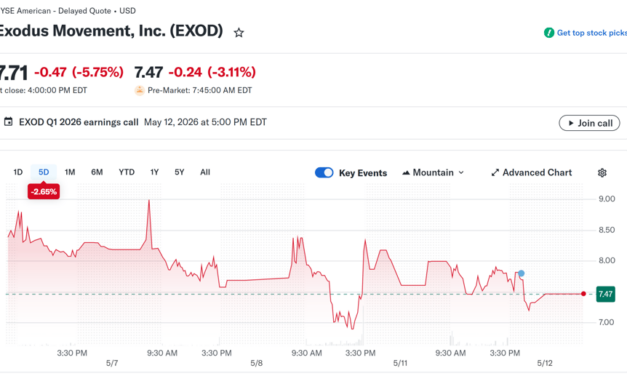Viewport: 627px width, 376px height.
Task: Select the 6M range tab
Action: tap(97, 172)
